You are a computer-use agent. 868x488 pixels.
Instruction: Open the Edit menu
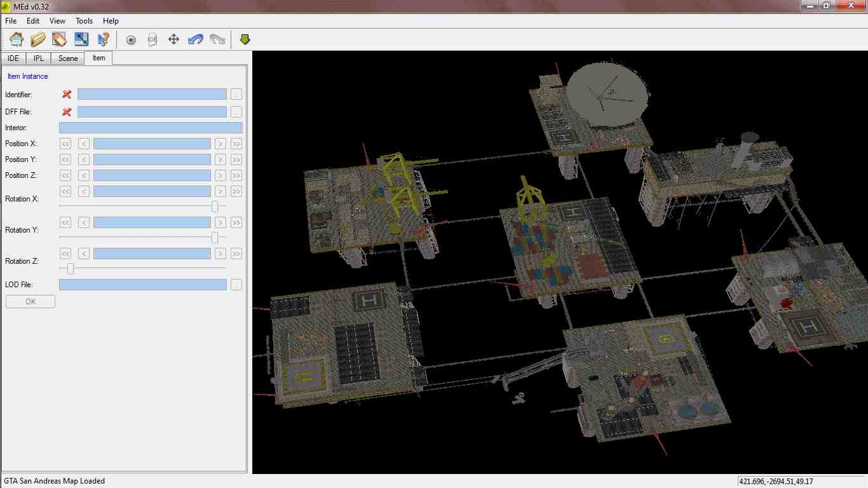[33, 21]
